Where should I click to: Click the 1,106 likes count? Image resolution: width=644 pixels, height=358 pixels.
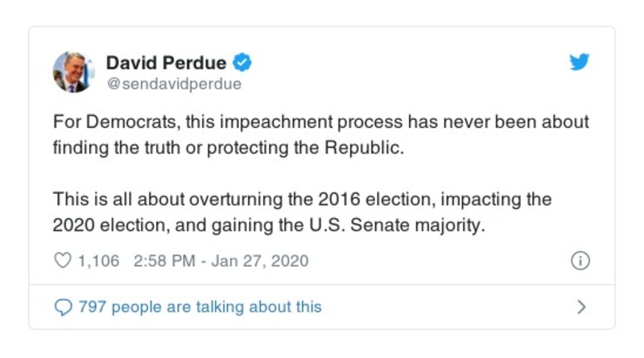[98, 261]
